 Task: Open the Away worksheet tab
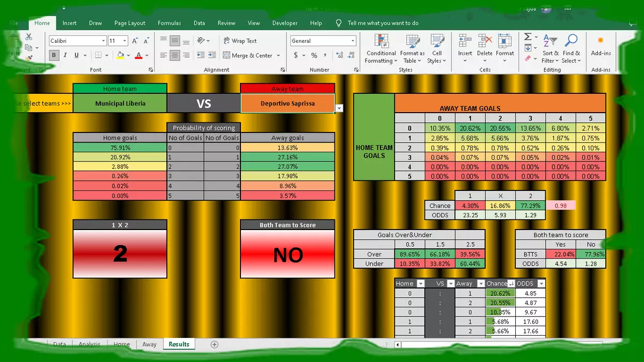click(x=149, y=344)
